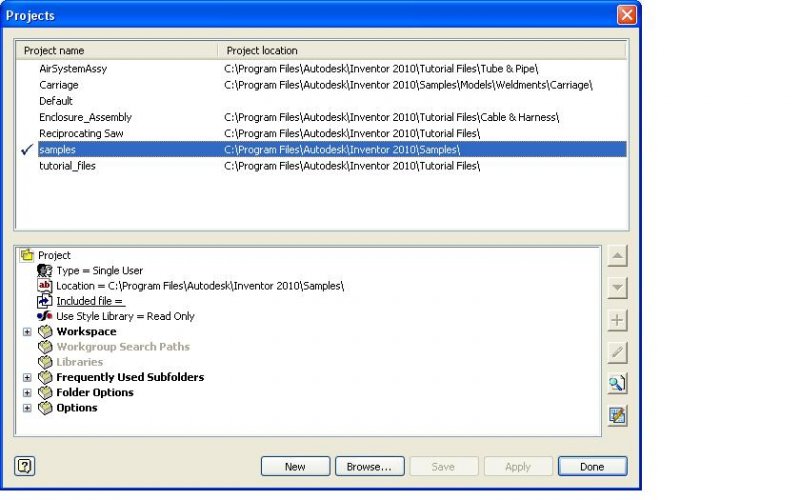This screenshot has width=800, height=500.
Task: Select the Frequently Used Subfolders label
Action: pos(130,378)
